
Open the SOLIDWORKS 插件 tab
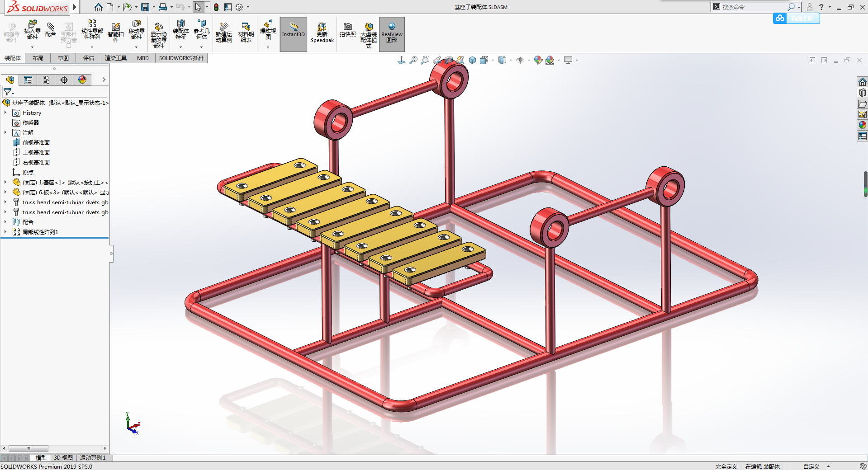point(181,58)
